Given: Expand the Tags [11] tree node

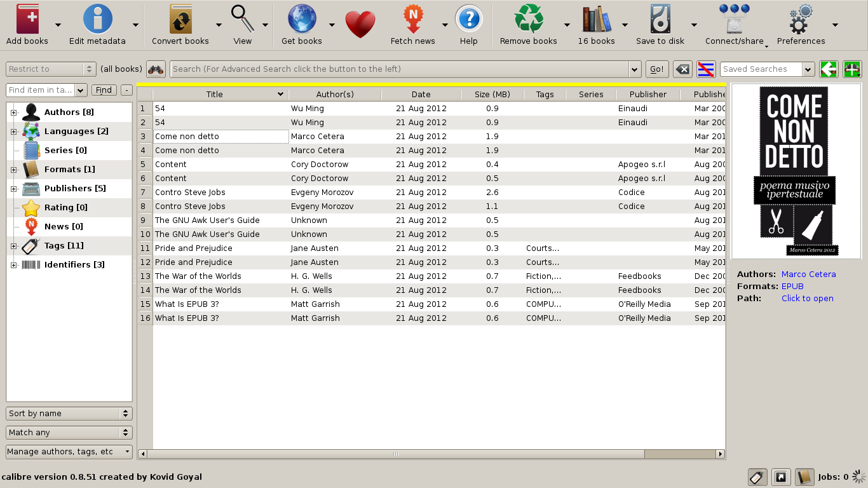Looking at the screenshot, I should pyautogui.click(x=13, y=246).
